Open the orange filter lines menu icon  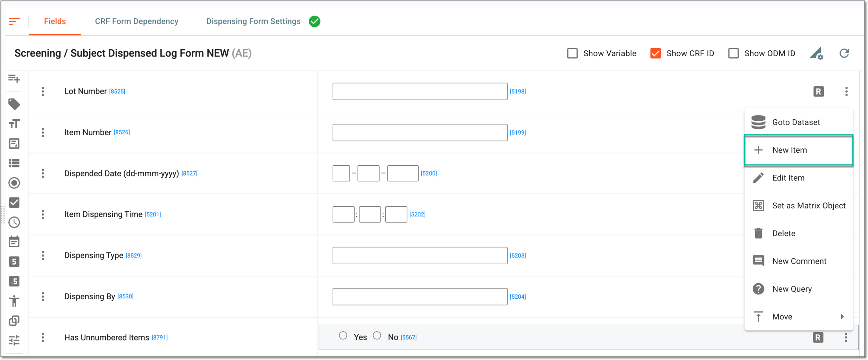14,22
